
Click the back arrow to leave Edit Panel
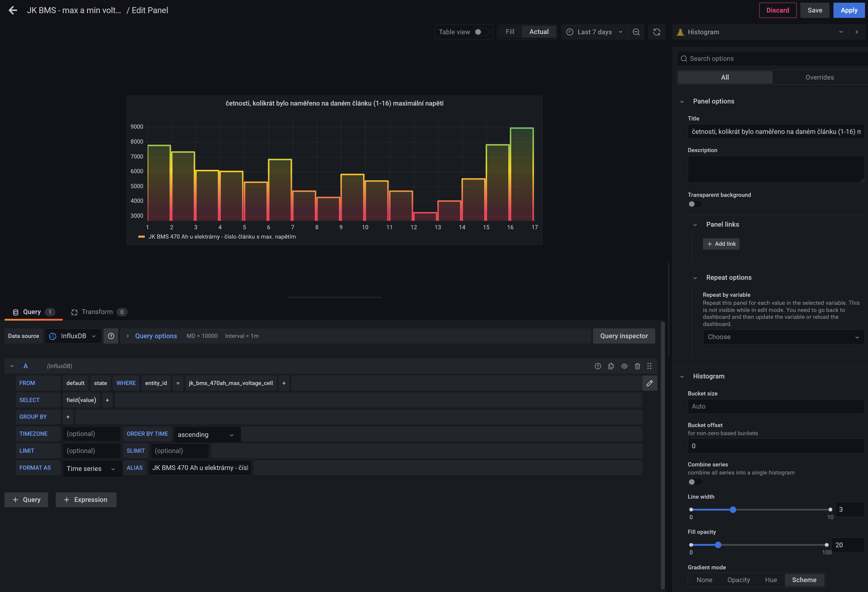(13, 10)
